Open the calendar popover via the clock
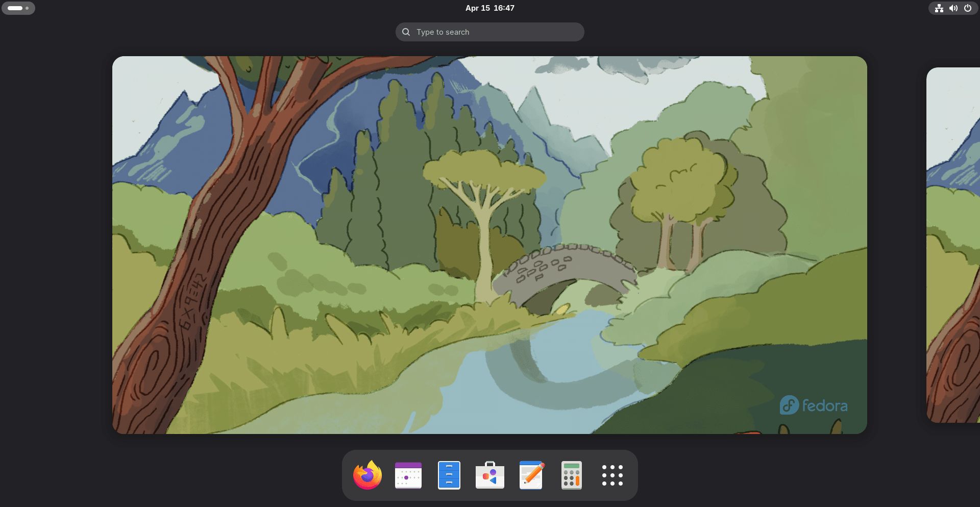 [x=489, y=8]
